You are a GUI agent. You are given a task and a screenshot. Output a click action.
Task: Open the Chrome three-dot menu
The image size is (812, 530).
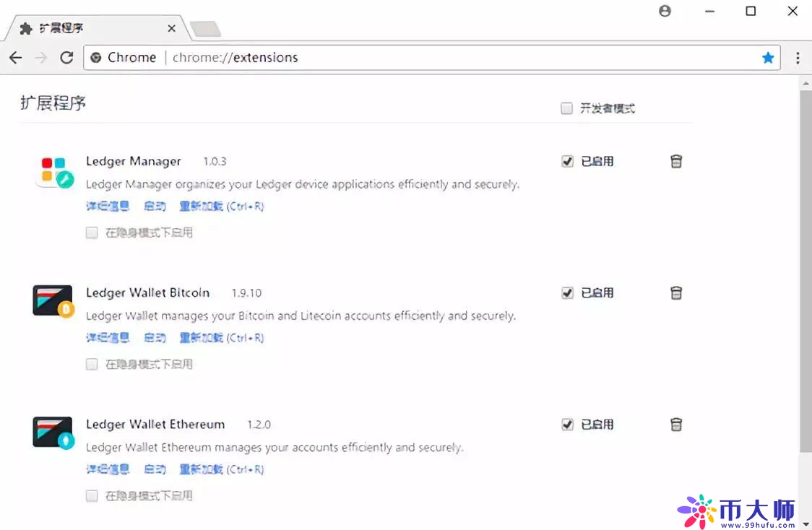tap(798, 58)
